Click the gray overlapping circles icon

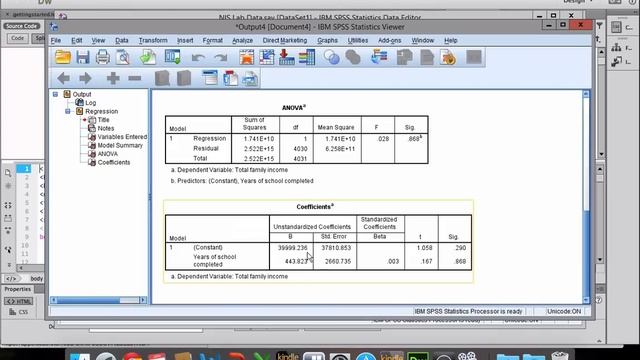point(353,57)
